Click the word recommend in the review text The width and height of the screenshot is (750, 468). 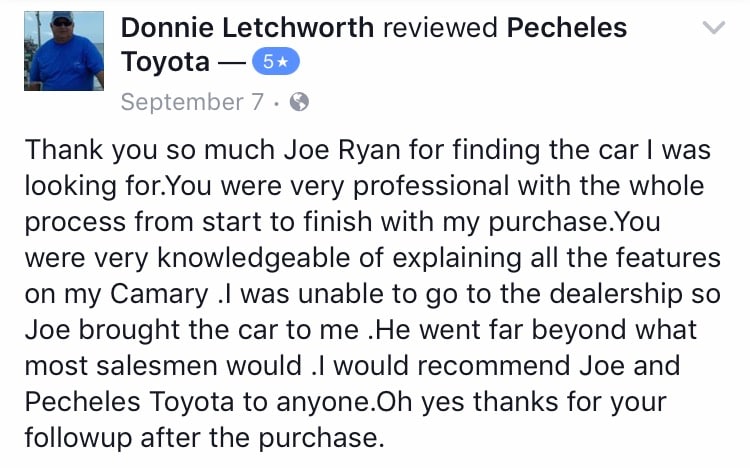pos(494,366)
